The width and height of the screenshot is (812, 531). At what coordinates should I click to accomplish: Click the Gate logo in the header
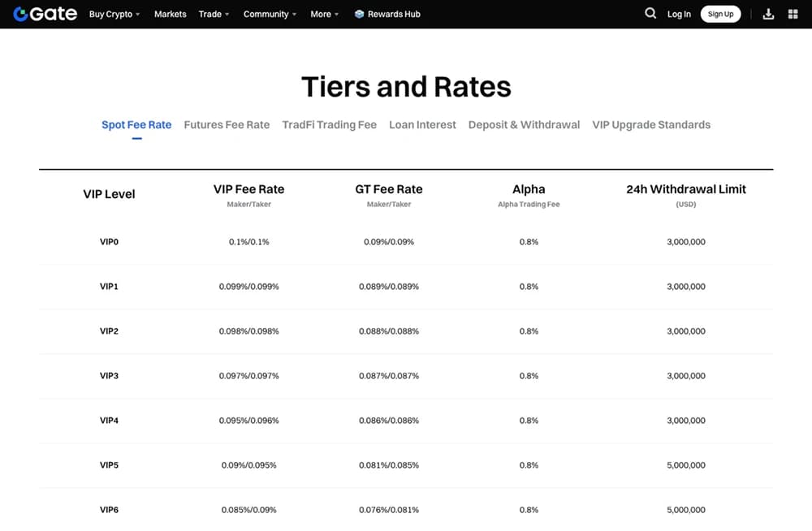[x=45, y=14]
